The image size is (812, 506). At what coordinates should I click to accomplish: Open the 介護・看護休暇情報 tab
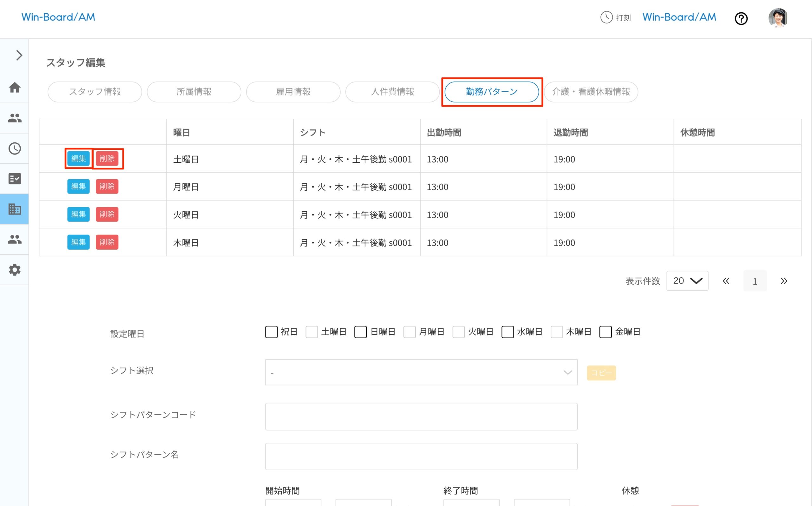click(591, 92)
